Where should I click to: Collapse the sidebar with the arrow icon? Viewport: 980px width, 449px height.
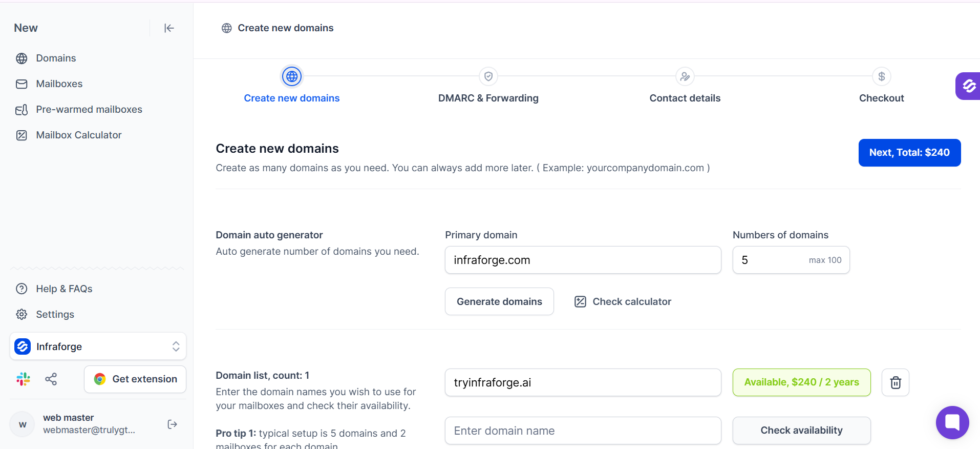[x=169, y=28]
